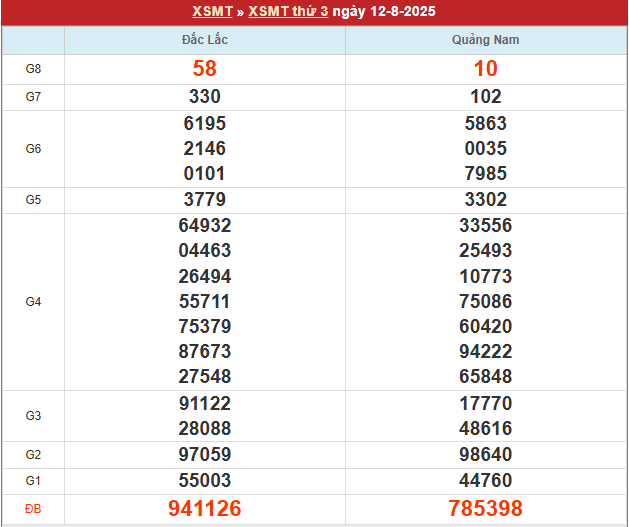Select G3 number 91122
Viewport: 629px width, 527px height.
click(x=205, y=403)
